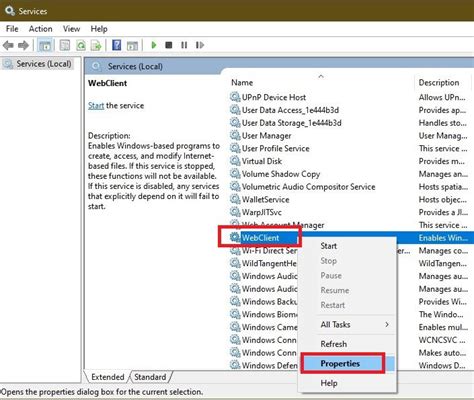The image size is (474, 400).
Task: Switch to the Standard tab
Action: [150, 377]
